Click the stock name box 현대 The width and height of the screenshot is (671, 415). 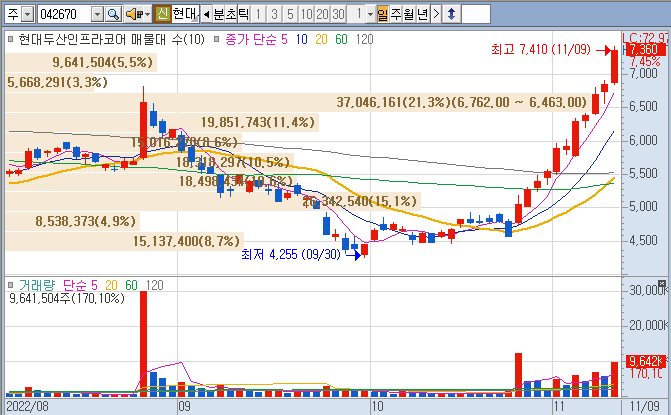[x=185, y=15]
